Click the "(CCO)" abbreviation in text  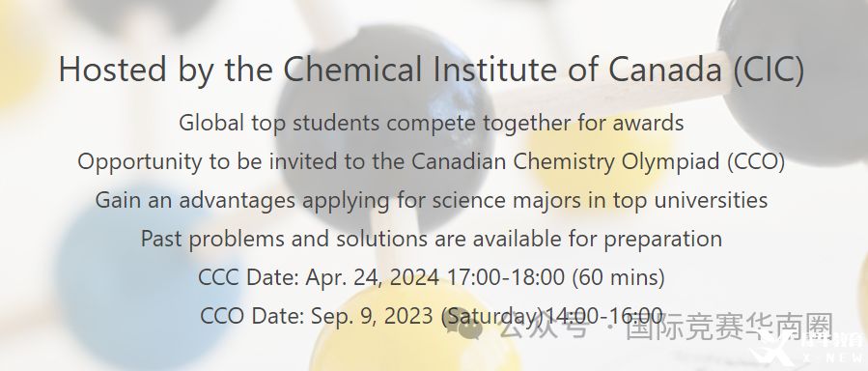[x=751, y=161]
